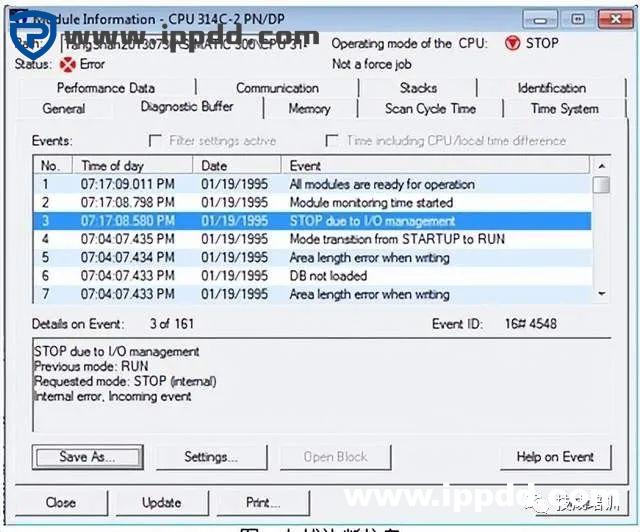Select the Diagnostic Buffer tab
Viewport: 640px width, 532px height.
pos(187,107)
